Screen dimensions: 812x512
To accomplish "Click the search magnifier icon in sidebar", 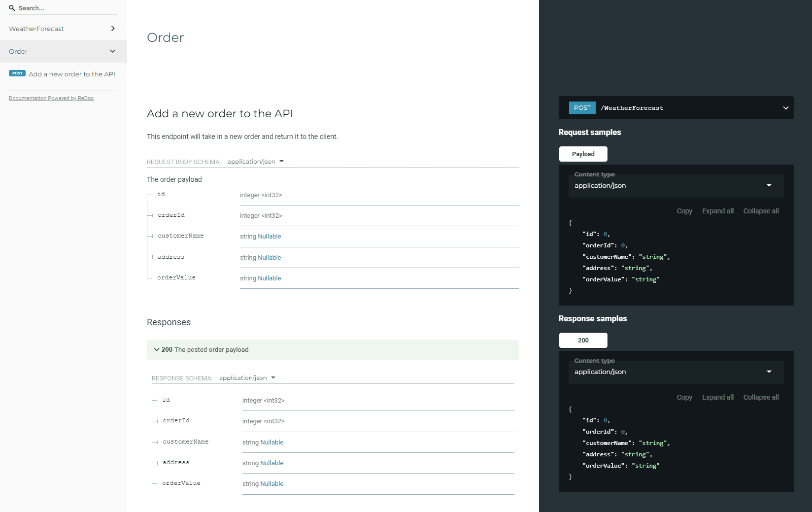I will (x=12, y=8).
